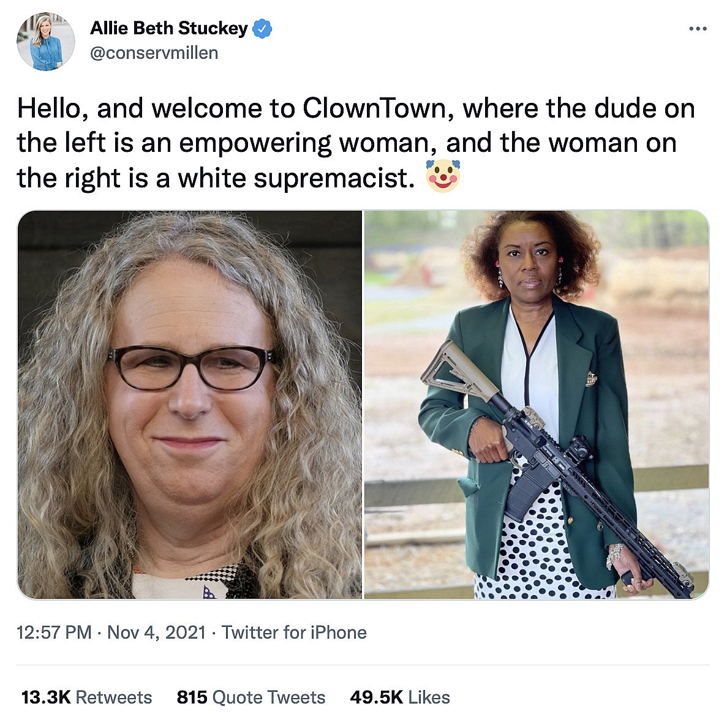Click the 13.3K retweet count number
727x728 pixels.
[46, 697]
